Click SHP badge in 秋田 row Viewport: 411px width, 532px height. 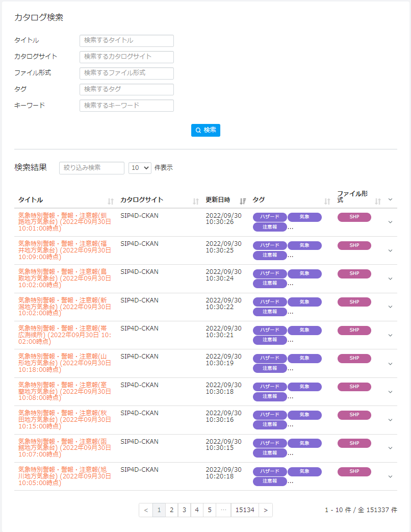pyautogui.click(x=354, y=415)
